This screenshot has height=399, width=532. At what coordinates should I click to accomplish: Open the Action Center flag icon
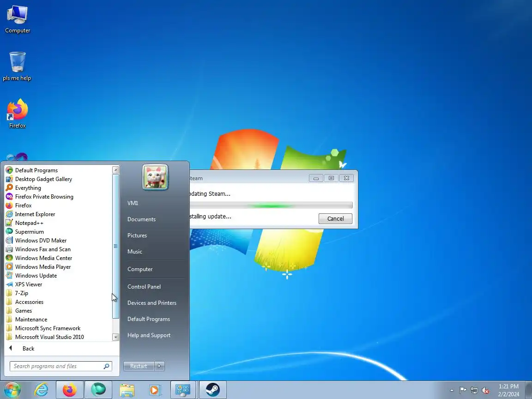463,391
